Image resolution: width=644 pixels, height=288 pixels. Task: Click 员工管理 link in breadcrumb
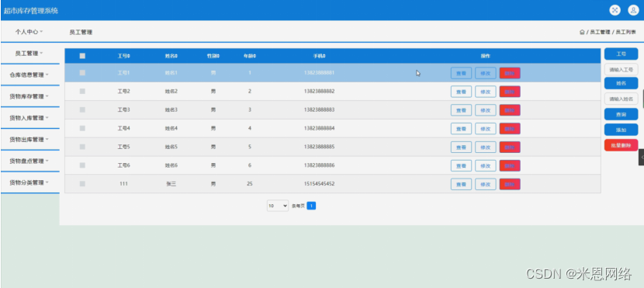[x=600, y=32]
